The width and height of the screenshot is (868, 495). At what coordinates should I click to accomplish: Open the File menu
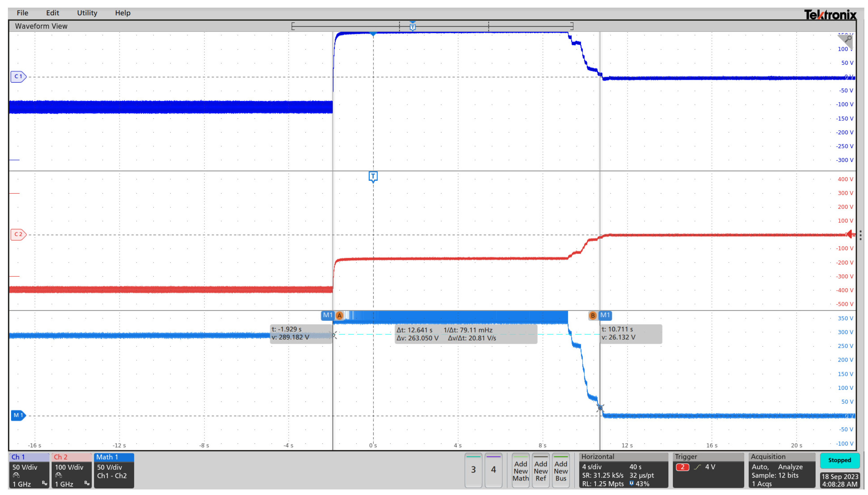tap(22, 13)
